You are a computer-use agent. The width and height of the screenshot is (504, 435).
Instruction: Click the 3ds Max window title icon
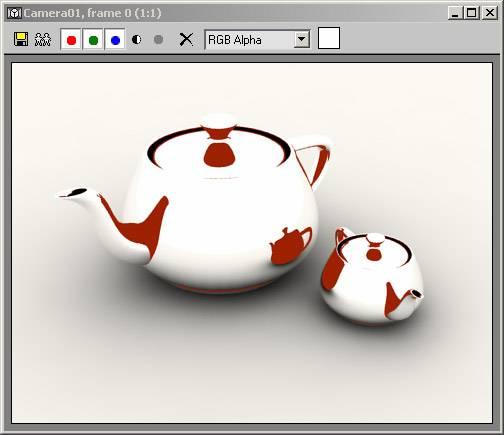pos(14,13)
